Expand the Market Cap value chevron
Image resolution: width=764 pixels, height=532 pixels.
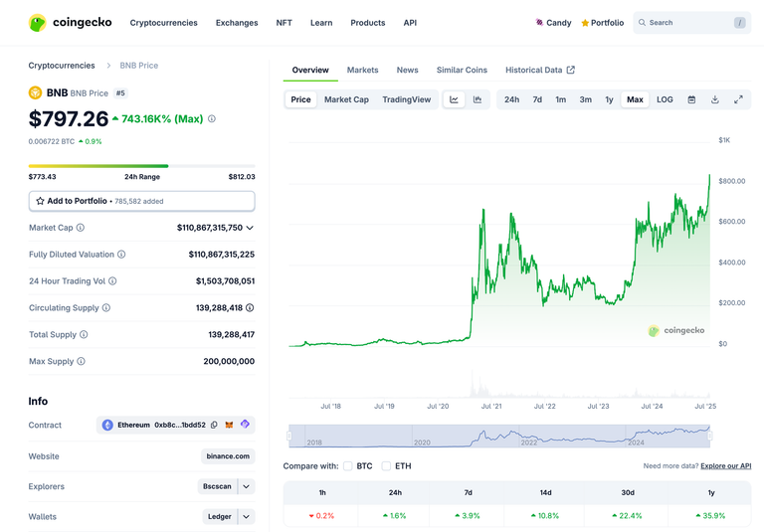tap(250, 228)
